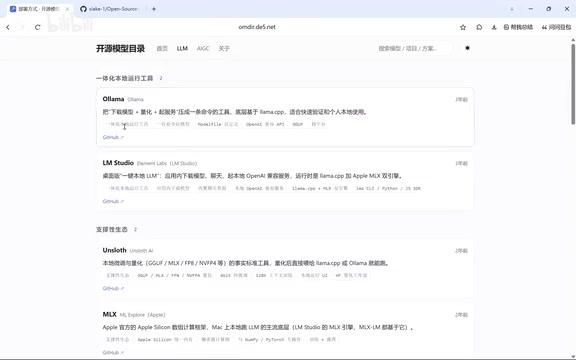Open the LLM navigation item
Image resolution: width=576 pixels, height=360 pixels.
(x=182, y=48)
